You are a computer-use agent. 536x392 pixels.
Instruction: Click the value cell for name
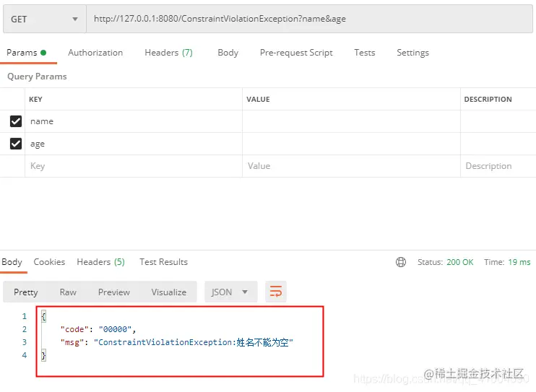point(351,121)
